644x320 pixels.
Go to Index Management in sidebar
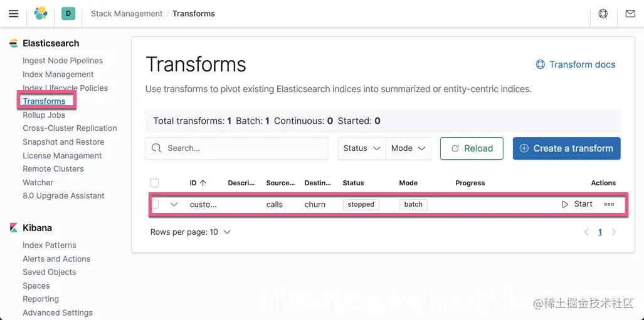(58, 74)
